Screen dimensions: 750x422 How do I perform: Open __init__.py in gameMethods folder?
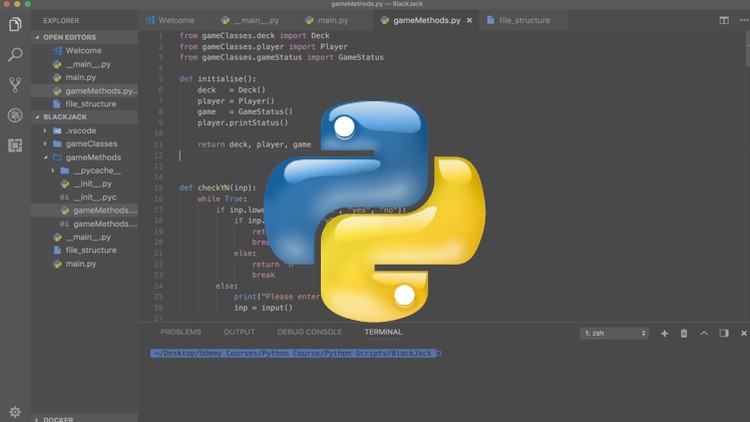pyautogui.click(x=85, y=184)
